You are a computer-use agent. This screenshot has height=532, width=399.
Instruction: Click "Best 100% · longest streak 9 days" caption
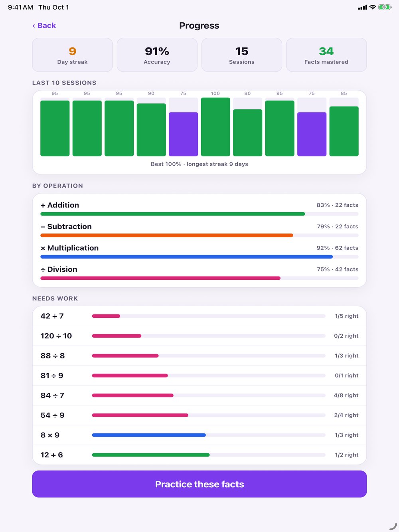(x=199, y=164)
